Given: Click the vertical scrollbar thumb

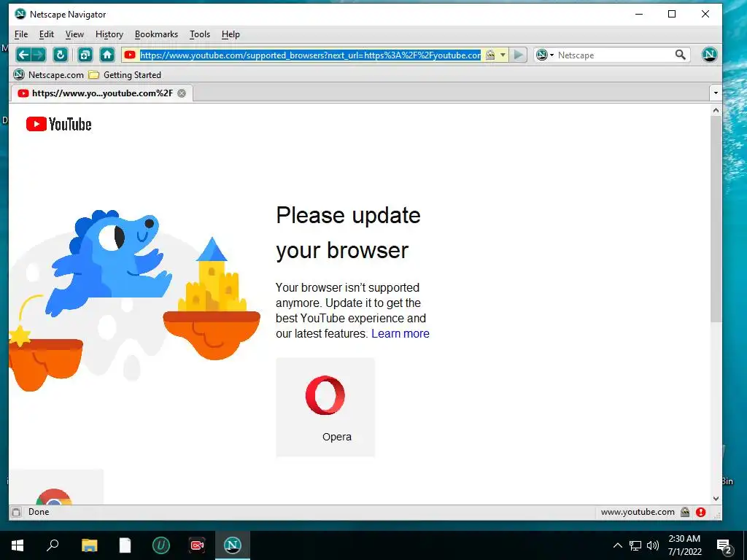Looking at the screenshot, I should point(716,219).
